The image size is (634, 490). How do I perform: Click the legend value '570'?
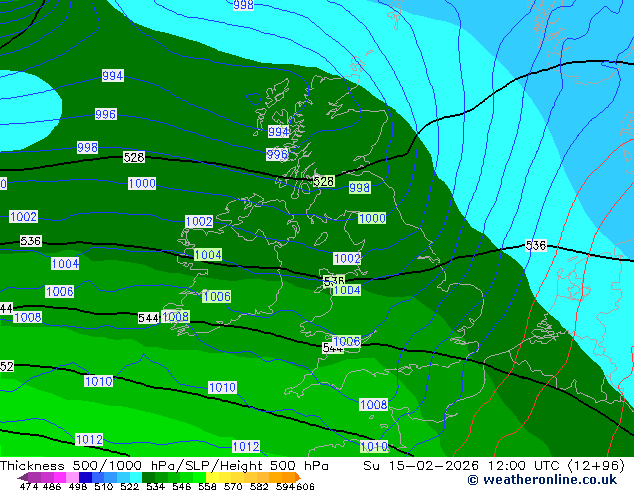(x=233, y=486)
